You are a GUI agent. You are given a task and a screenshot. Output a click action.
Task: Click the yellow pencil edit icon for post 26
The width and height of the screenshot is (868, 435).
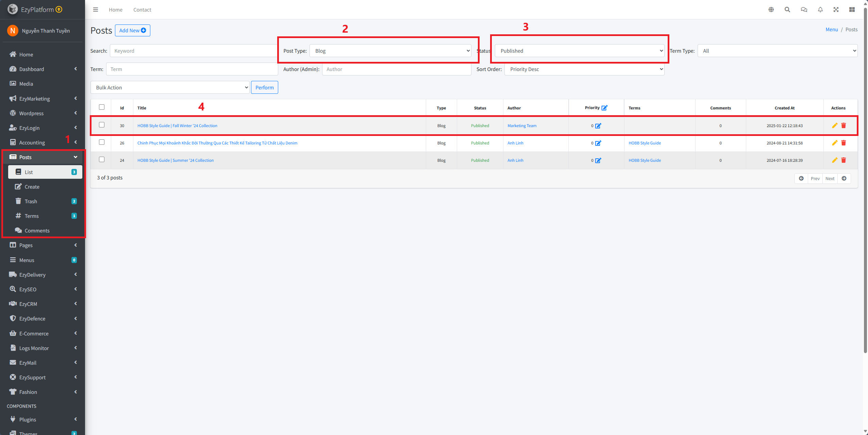pos(834,143)
